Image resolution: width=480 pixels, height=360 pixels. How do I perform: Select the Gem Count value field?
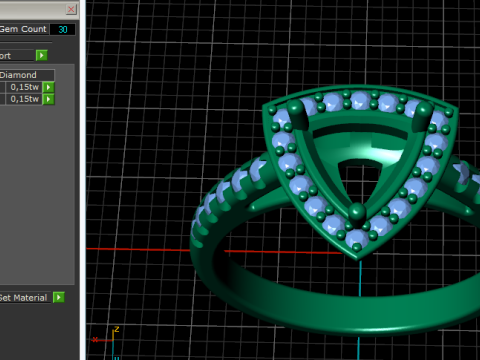click(x=63, y=29)
